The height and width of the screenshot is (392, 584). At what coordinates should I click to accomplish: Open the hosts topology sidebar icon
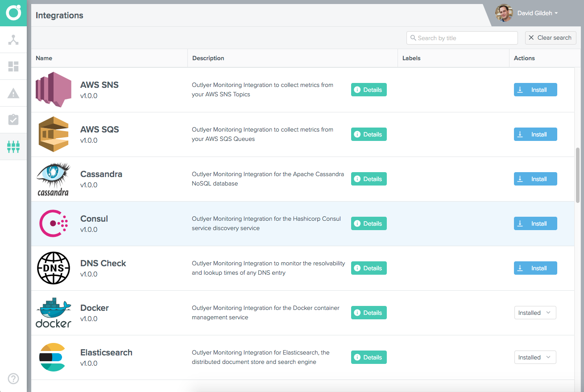[x=13, y=40]
